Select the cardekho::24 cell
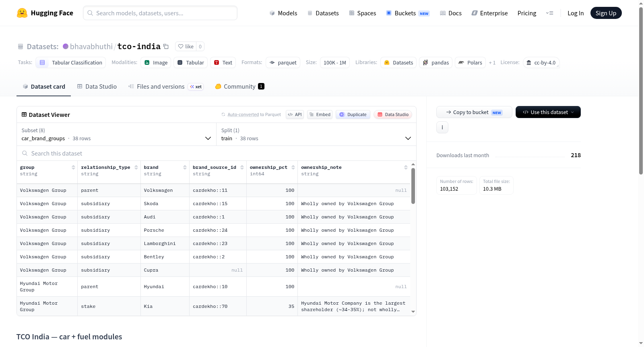 [218, 230]
